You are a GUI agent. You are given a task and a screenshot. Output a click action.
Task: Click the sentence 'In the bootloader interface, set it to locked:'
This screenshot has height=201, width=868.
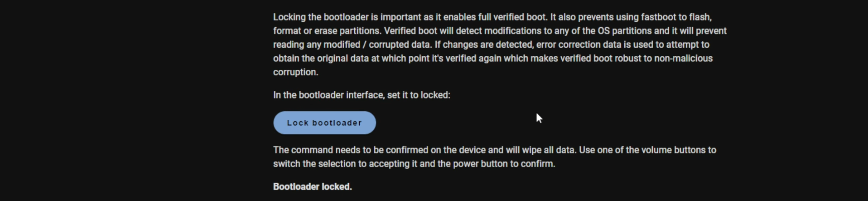coord(362,95)
